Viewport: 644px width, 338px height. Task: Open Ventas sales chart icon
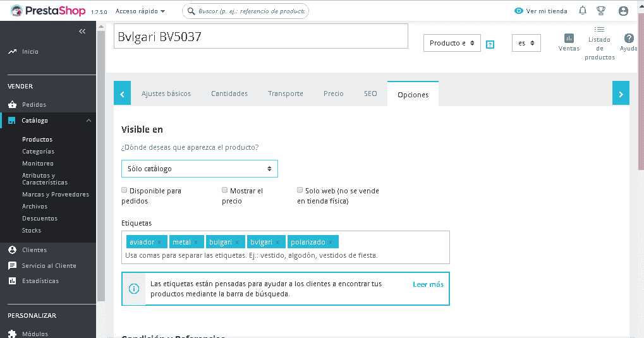[x=569, y=38]
